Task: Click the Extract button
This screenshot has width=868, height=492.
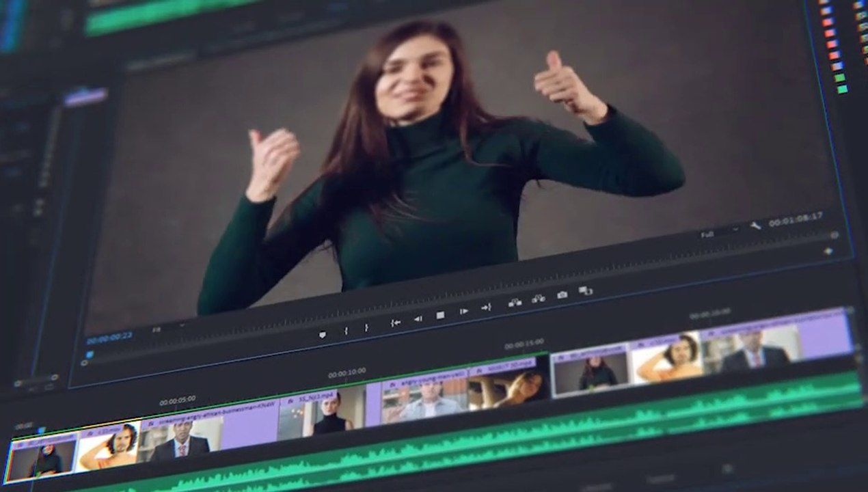Action: (x=538, y=299)
